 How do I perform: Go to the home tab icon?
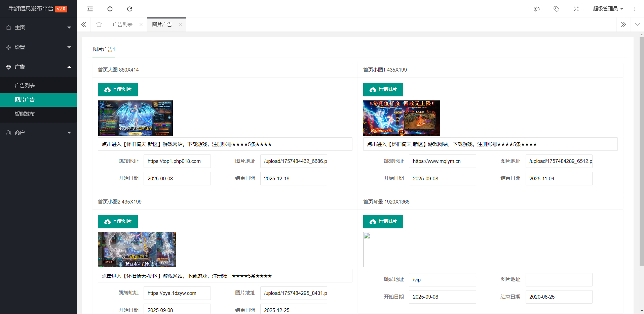pos(99,25)
